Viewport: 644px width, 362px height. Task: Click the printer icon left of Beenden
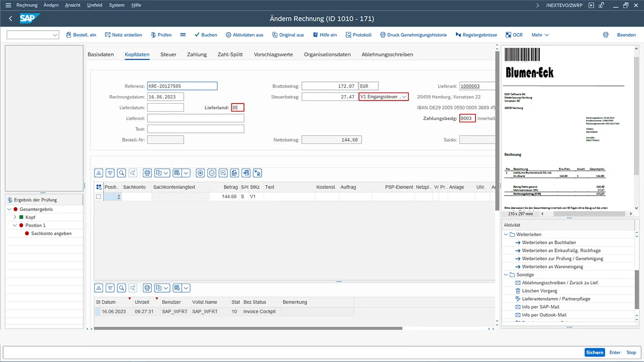tap(606, 35)
